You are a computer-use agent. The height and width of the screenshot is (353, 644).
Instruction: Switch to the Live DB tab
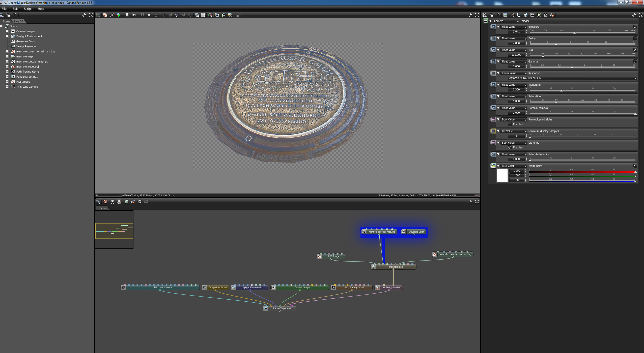pyautogui.click(x=18, y=21)
